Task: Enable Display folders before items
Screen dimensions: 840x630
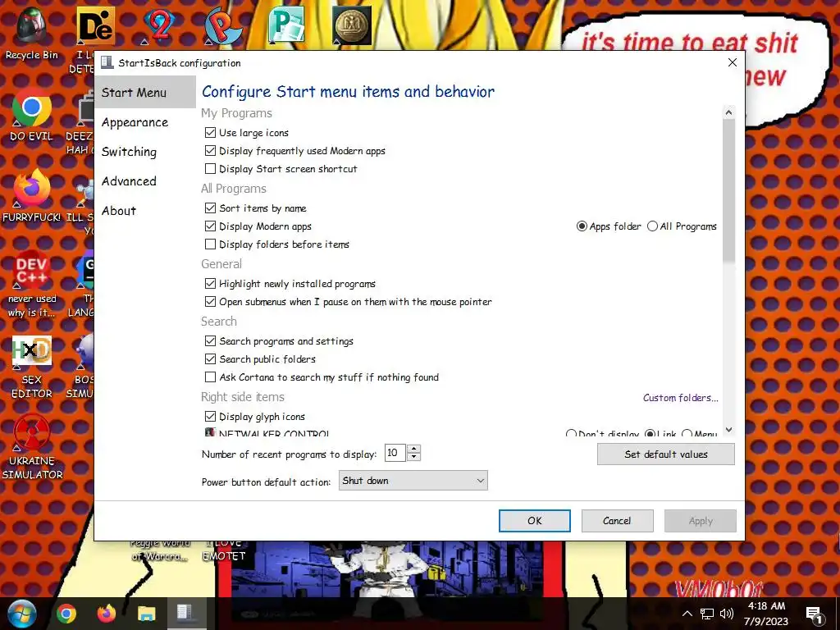Action: pos(211,244)
